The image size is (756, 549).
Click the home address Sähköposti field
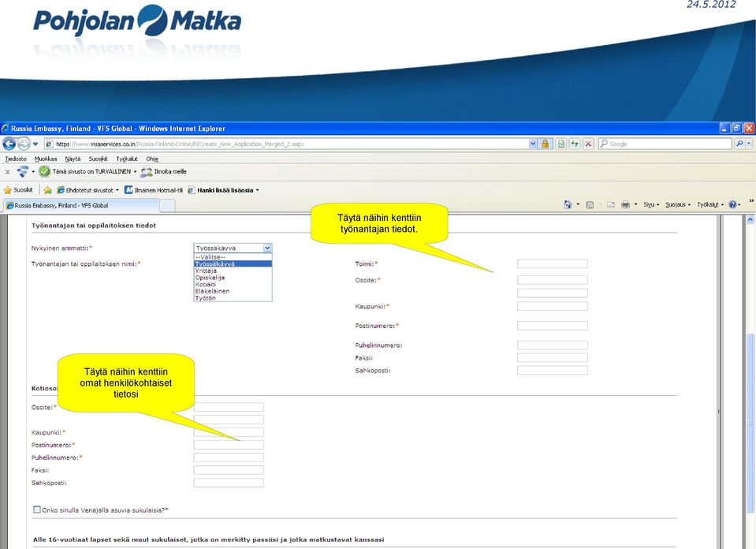point(229,483)
